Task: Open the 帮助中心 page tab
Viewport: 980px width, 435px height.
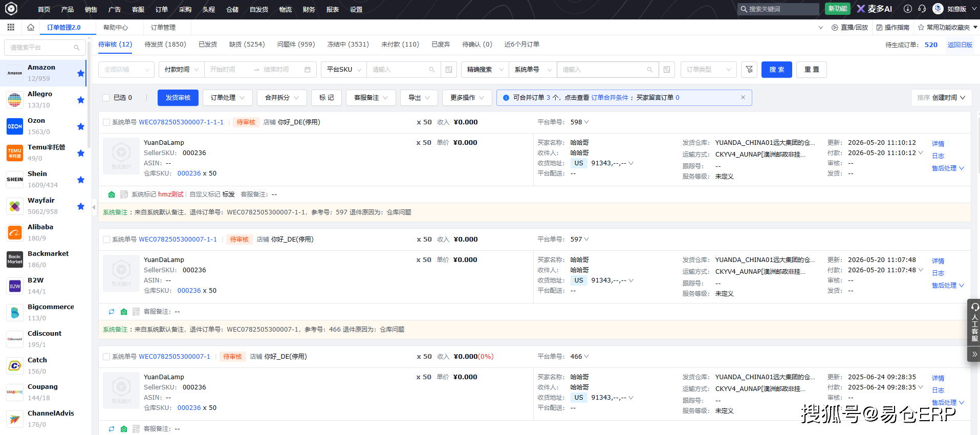Action: pos(116,28)
